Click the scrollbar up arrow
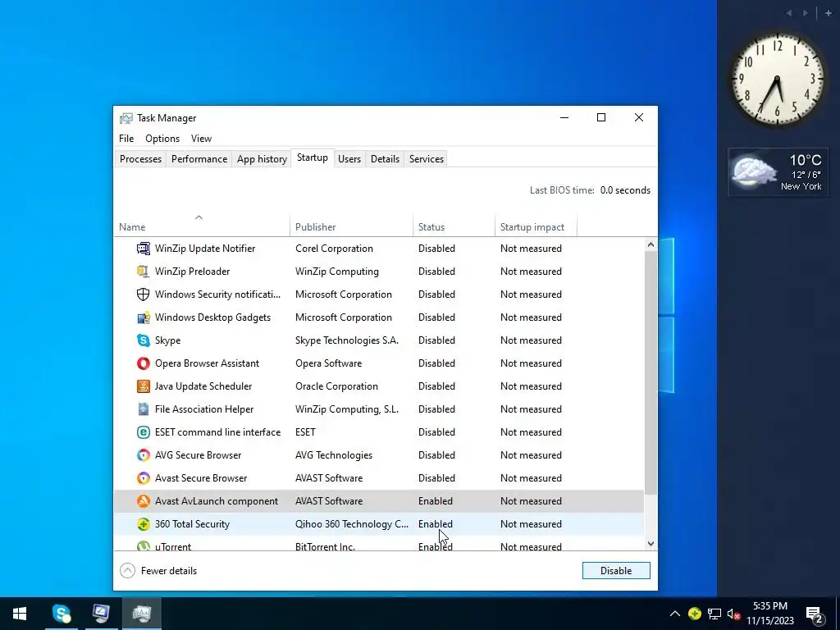Viewport: 840px width, 630px height. (651, 244)
